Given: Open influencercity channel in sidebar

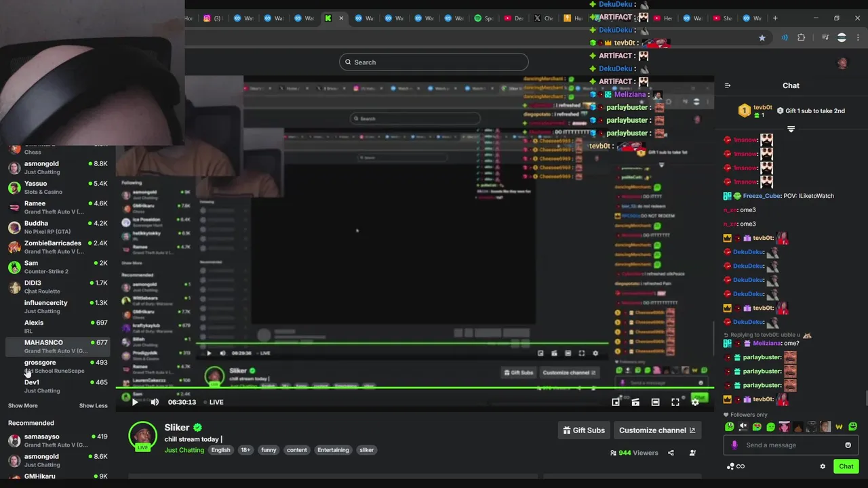Looking at the screenshot, I should click(57, 306).
